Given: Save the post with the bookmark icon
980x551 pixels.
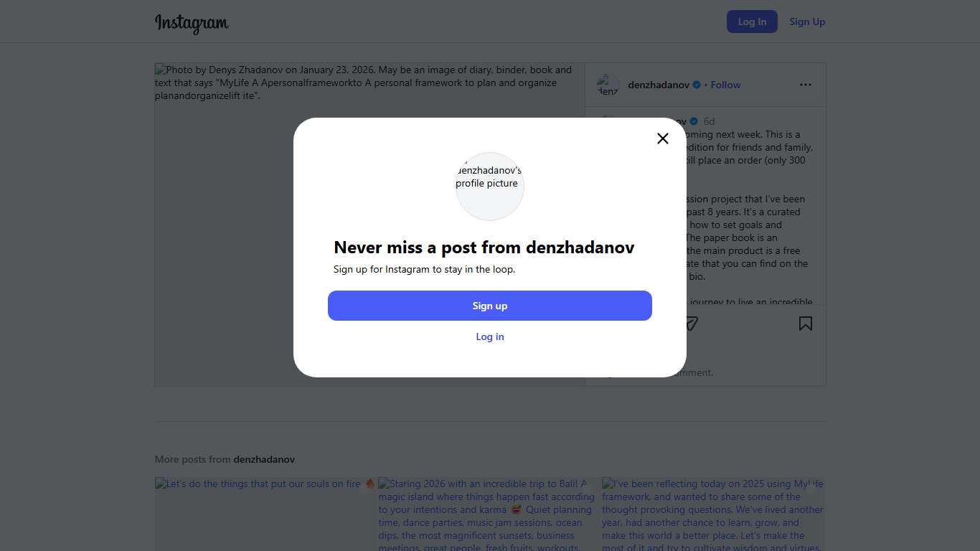Looking at the screenshot, I should 806,324.
